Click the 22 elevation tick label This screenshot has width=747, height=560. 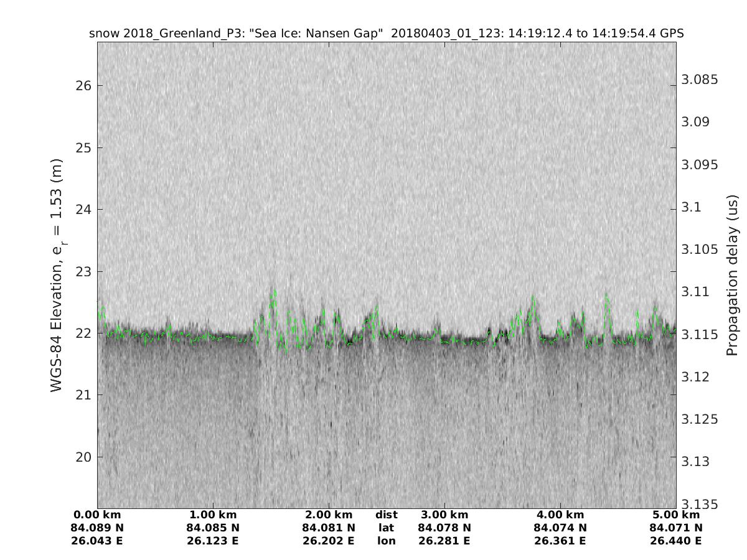click(x=83, y=333)
